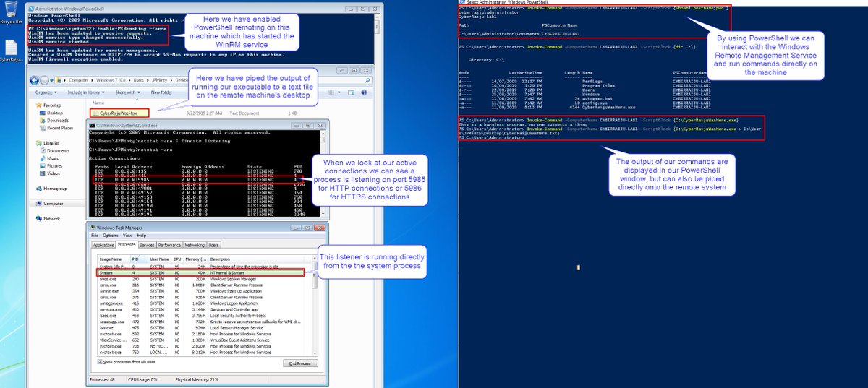This screenshot has height=388, width=868.
Task: Click New folder in Explorer toolbar
Action: pyautogui.click(x=161, y=92)
